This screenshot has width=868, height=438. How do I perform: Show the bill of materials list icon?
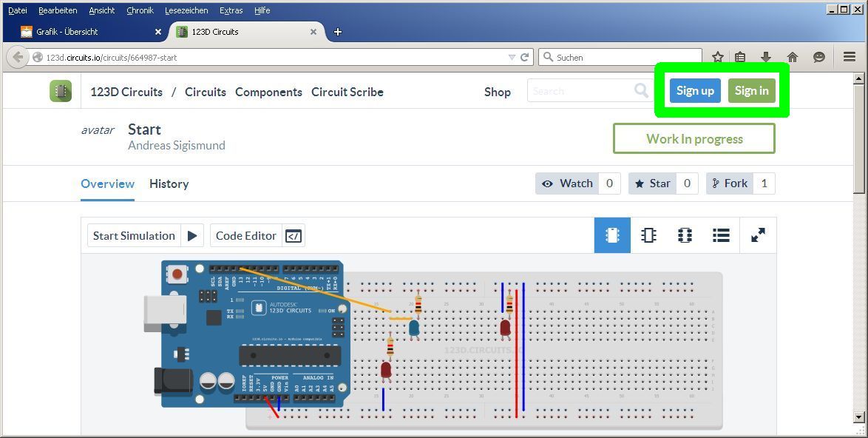[x=721, y=235]
